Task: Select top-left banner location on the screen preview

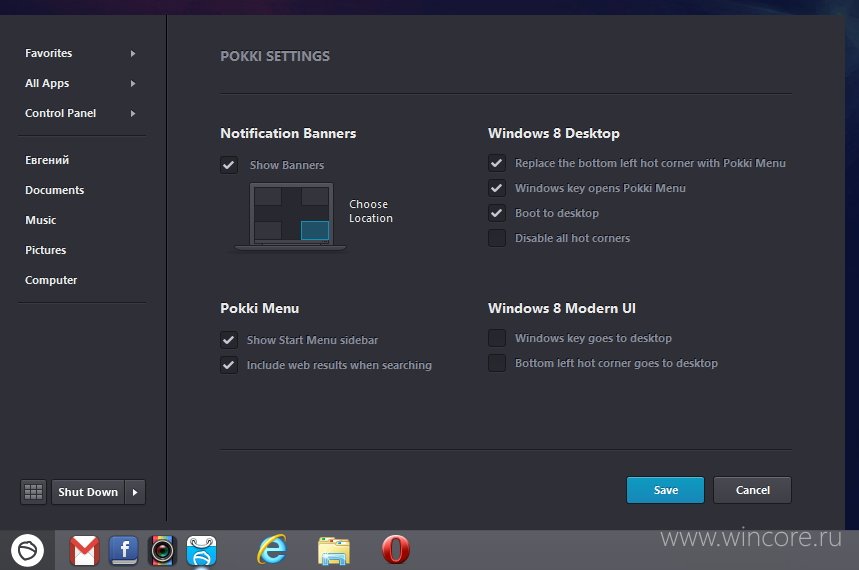Action: [268, 196]
